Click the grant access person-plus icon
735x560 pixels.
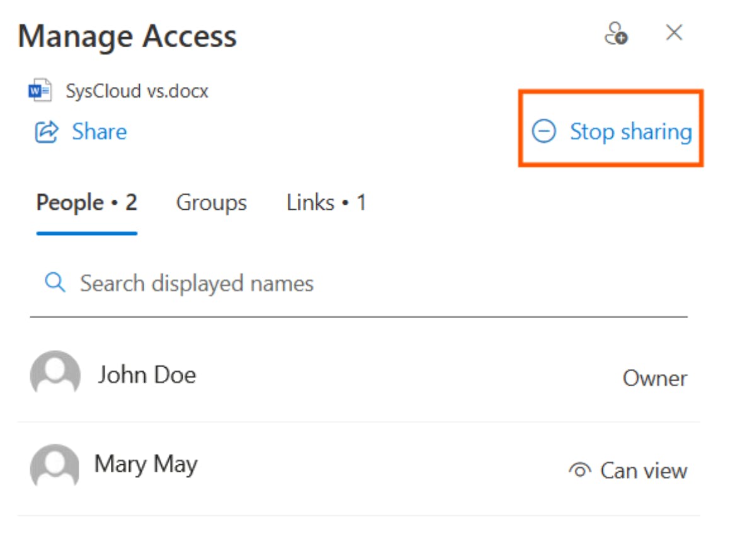coord(615,33)
